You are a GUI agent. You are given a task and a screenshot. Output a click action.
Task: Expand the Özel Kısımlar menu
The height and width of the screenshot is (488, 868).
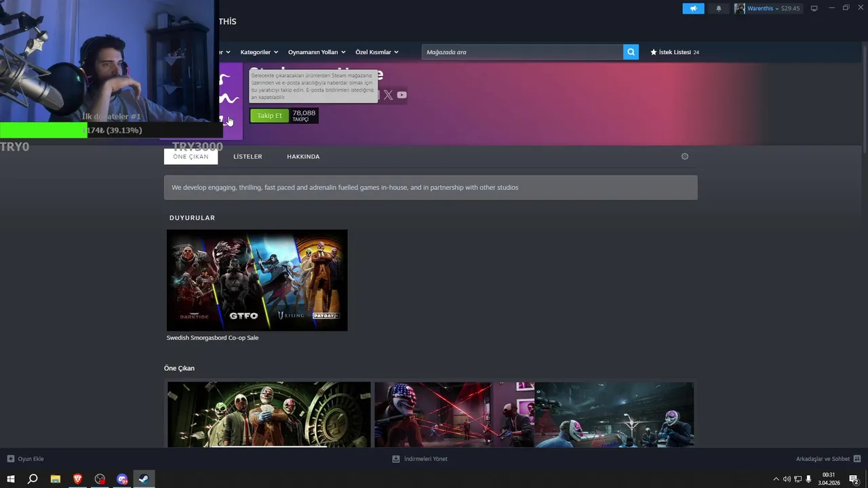[x=377, y=52]
